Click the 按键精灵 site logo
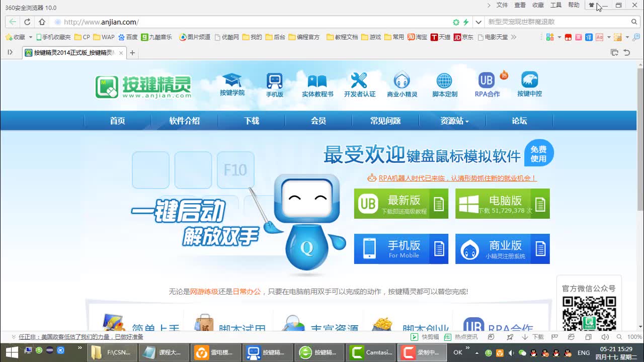Viewport: 644px width, 362px height. click(x=143, y=87)
